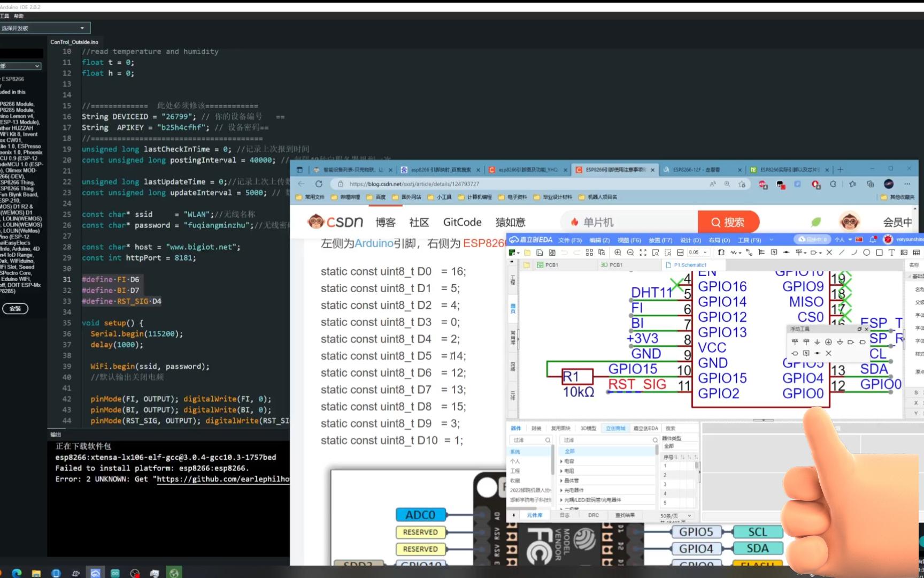The width and height of the screenshot is (924, 578).
Task: Add page to favorites star icon
Action: click(x=742, y=184)
